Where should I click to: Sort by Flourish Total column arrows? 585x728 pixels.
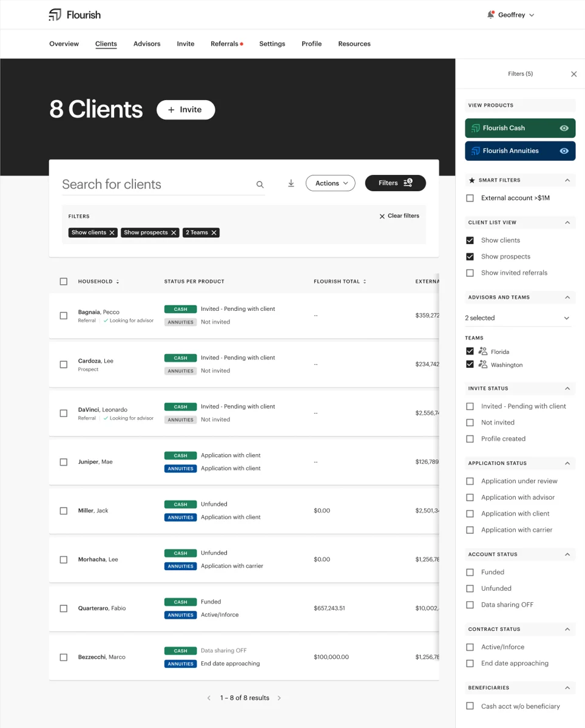click(x=365, y=282)
